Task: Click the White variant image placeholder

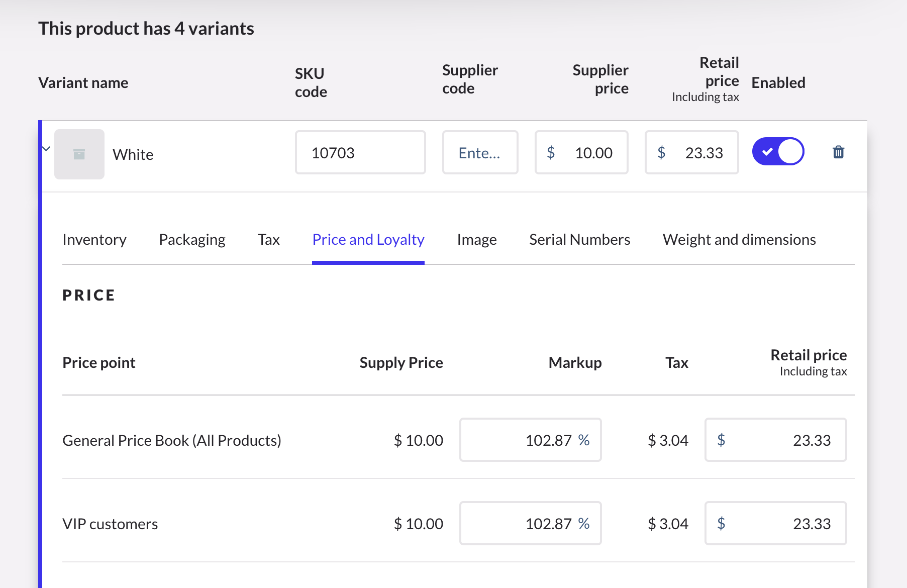Action: click(79, 154)
